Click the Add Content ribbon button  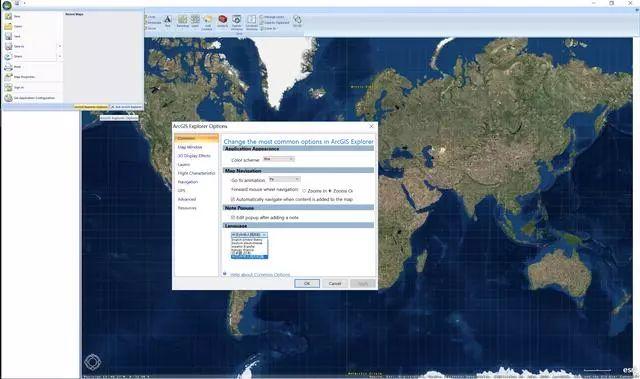tap(207, 22)
